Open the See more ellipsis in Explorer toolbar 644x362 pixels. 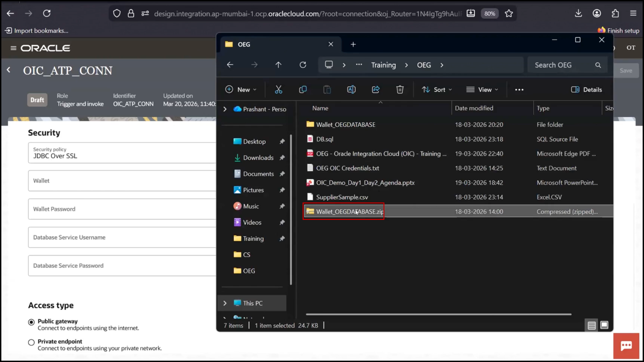coord(519,89)
